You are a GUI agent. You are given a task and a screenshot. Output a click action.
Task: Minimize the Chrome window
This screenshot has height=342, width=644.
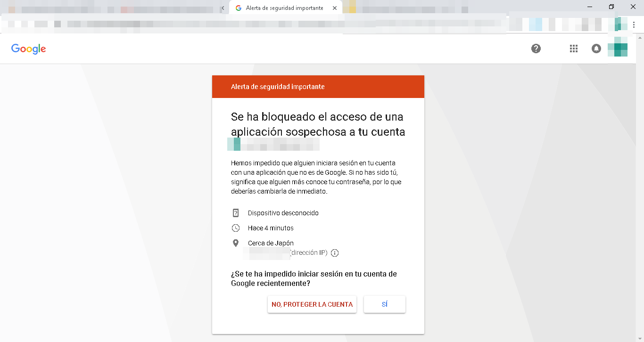(590, 7)
